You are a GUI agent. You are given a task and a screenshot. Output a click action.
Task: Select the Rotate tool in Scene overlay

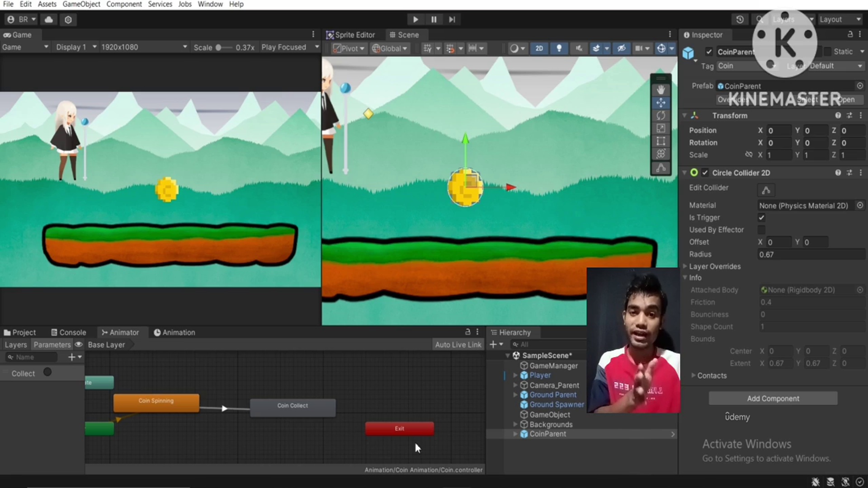660,116
